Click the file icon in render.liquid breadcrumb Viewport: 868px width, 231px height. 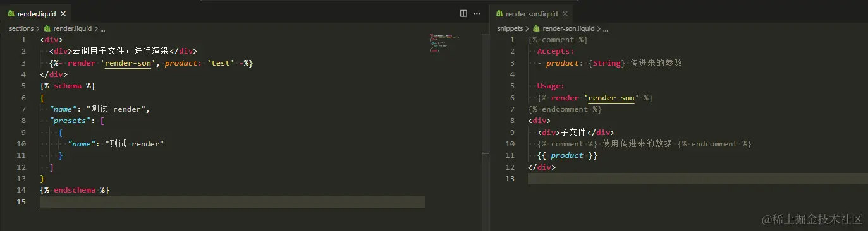(x=47, y=28)
